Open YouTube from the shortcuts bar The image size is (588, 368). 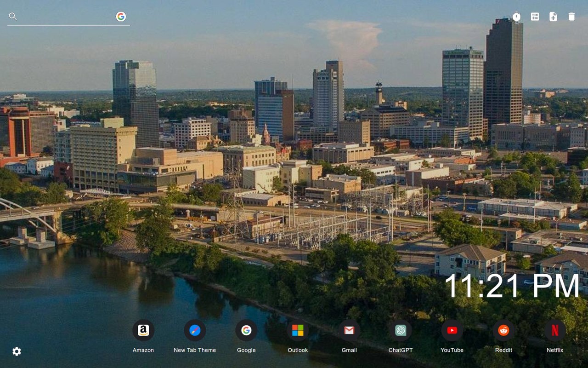tap(452, 330)
